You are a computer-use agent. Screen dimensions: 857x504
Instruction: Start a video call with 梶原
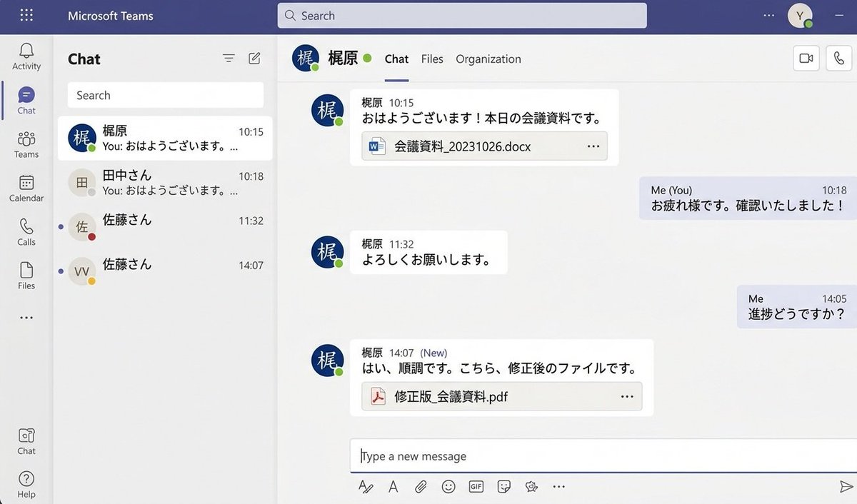(806, 59)
